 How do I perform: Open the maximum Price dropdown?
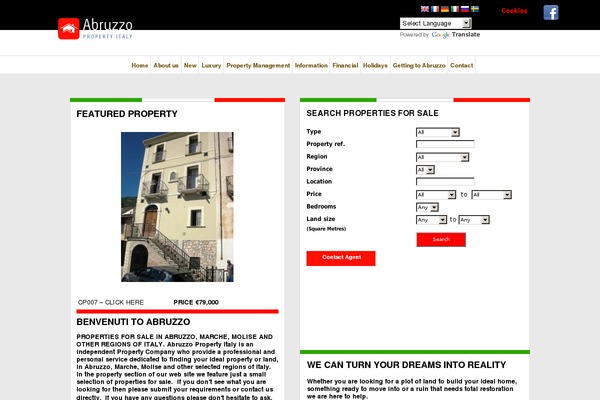(491, 195)
